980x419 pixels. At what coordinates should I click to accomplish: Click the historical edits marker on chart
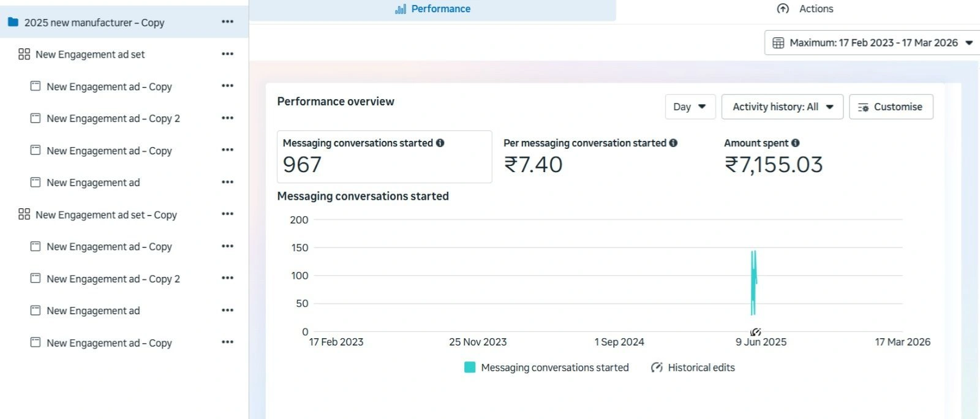[755, 332]
